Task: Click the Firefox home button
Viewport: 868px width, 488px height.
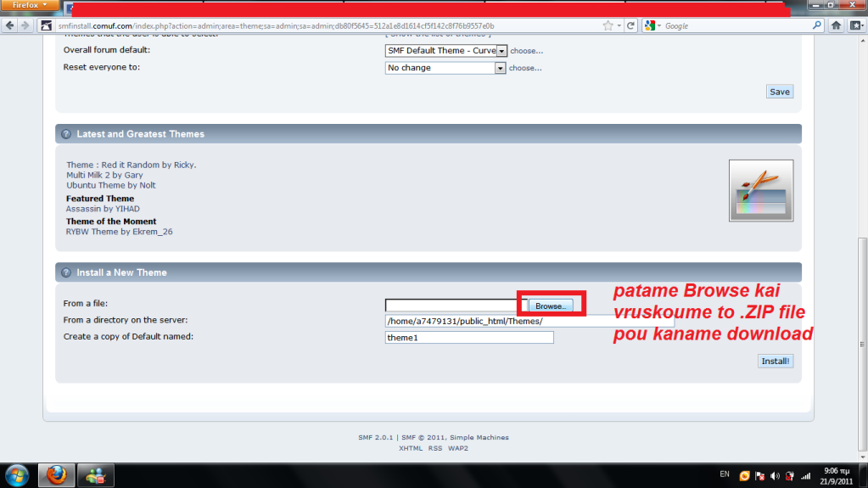Action: [x=837, y=25]
